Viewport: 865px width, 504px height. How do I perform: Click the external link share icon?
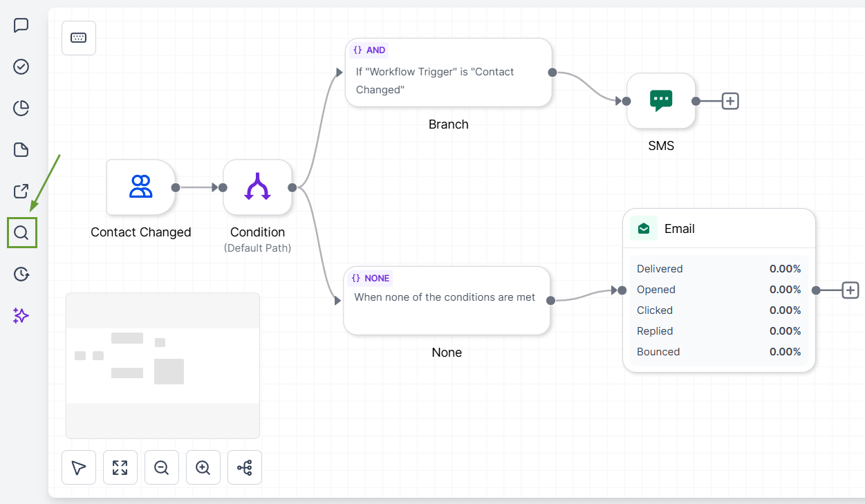click(x=21, y=192)
